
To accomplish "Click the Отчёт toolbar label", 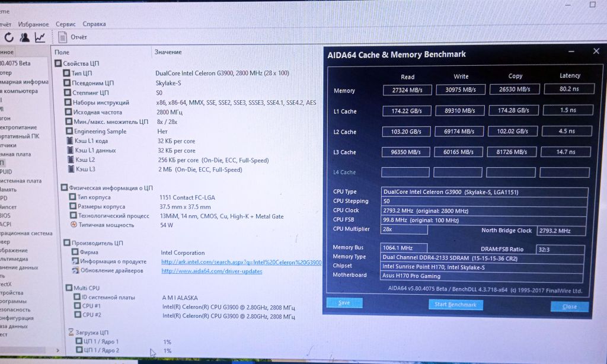I will point(79,37).
